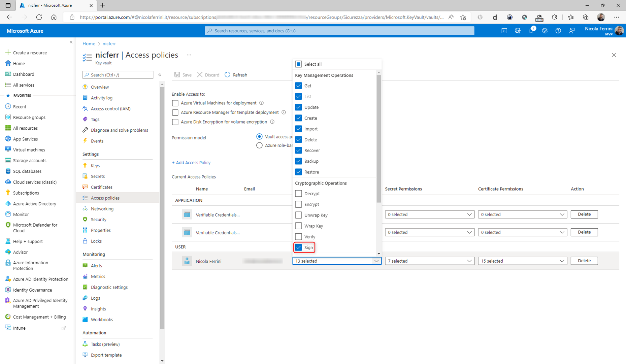This screenshot has width=626, height=364.
Task: Close the Access policies blade
Action: pyautogui.click(x=614, y=55)
